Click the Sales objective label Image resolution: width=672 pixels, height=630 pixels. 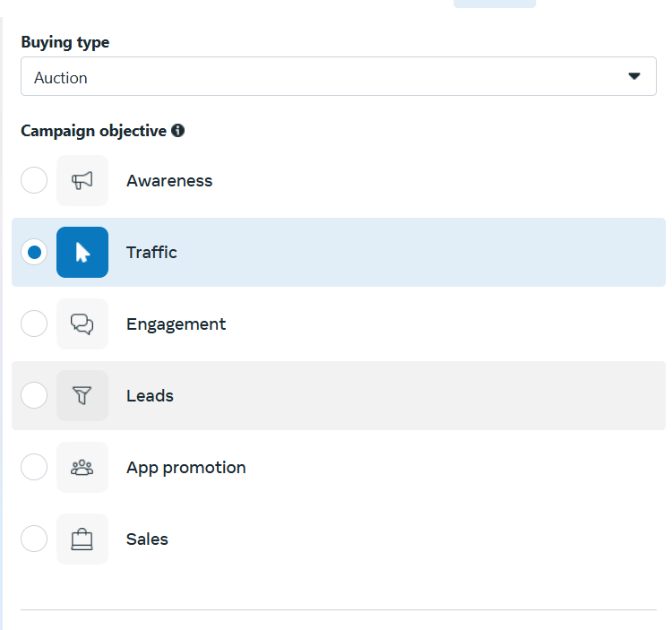[x=147, y=539]
